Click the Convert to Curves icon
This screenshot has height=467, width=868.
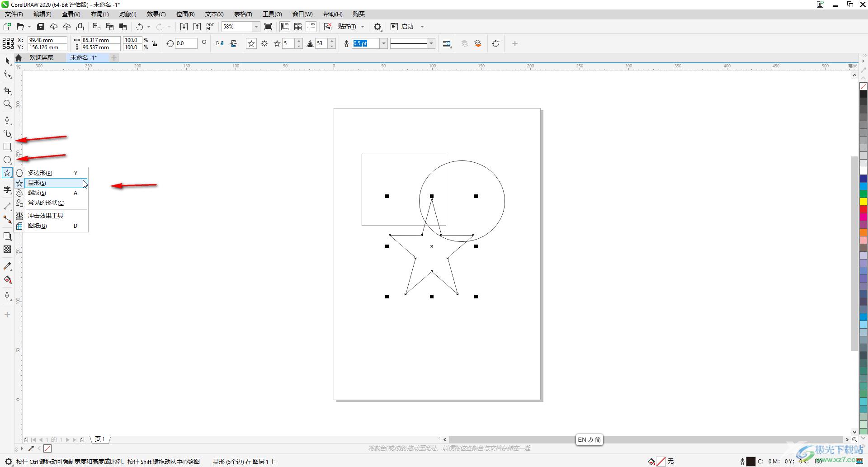coord(496,43)
